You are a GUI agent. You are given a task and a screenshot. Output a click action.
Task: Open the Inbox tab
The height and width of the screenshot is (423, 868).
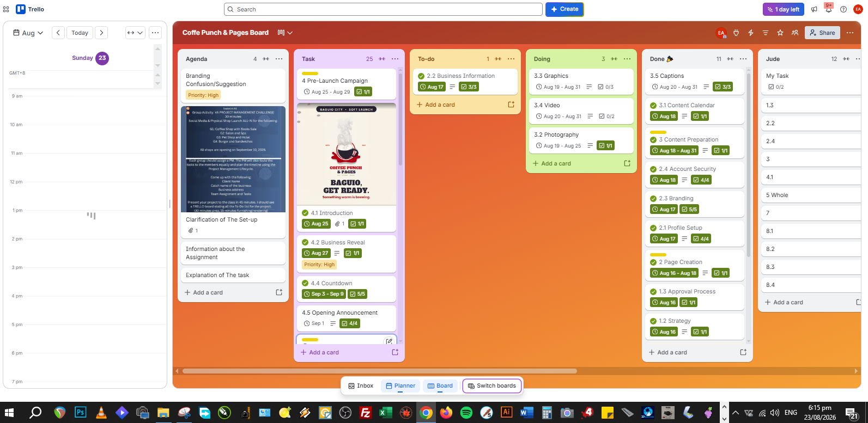(x=361, y=385)
